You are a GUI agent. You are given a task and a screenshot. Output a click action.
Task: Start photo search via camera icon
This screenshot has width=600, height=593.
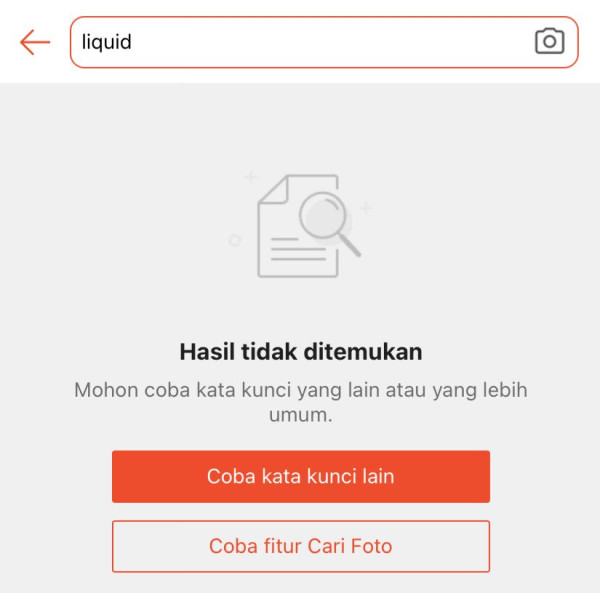pyautogui.click(x=549, y=41)
